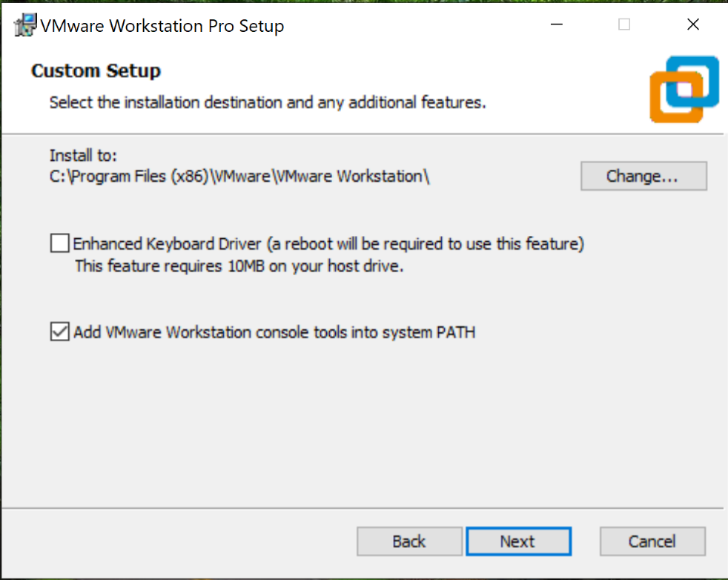Click the installer icon in the title bar
This screenshot has height=580, width=728.
click(25, 26)
